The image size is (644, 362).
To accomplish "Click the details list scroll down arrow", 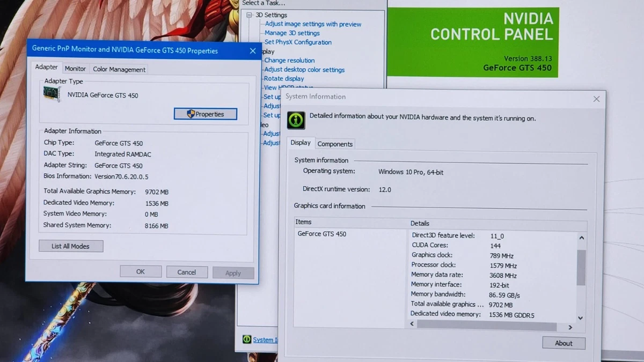I will 581,317.
